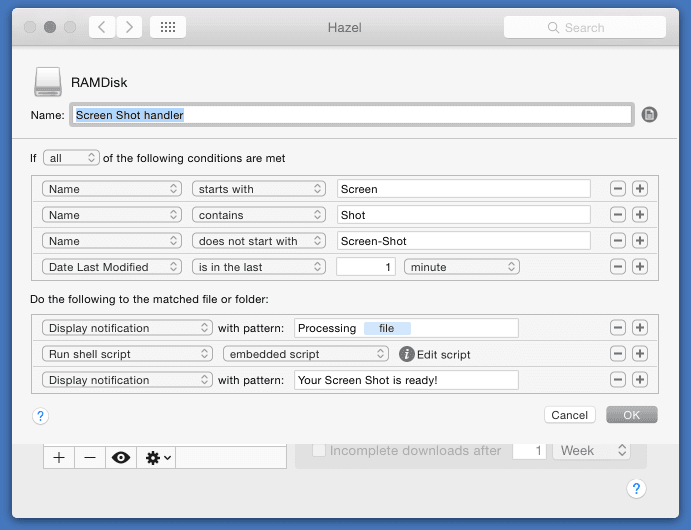Click the Incomplete downloads number field
The height and width of the screenshot is (530, 691).
tap(529, 451)
